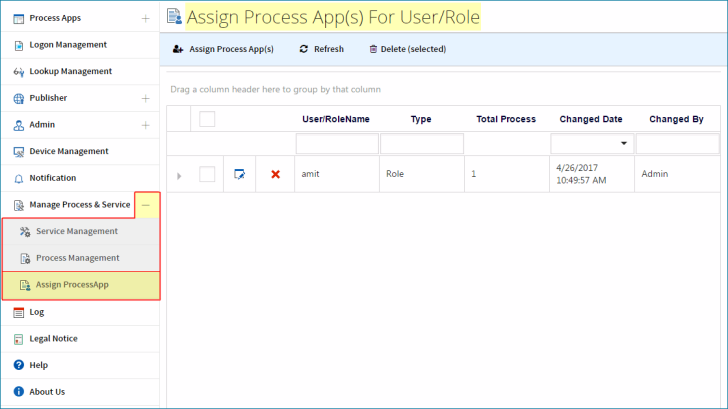Click the Lookup Management icon
Screen dimensions: 728x409
coord(19,72)
